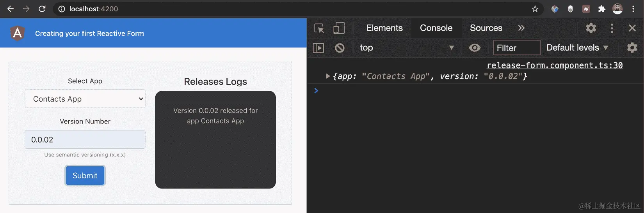Screen dimensions: 644x213
Task: Go forward with the browser forward arrow
Action: point(26,9)
